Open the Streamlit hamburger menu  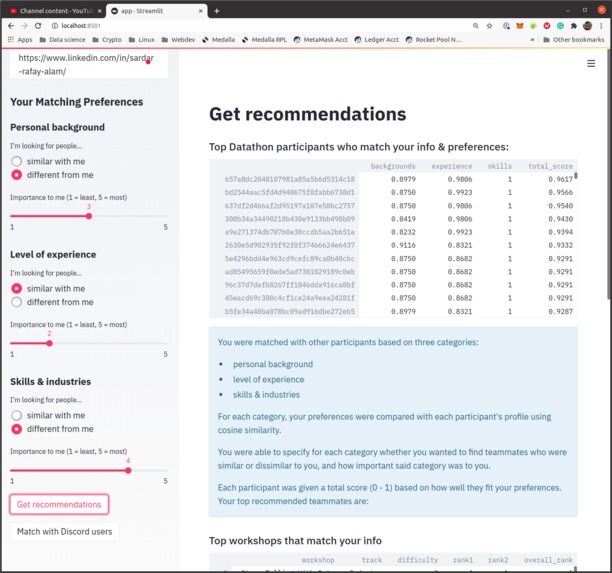(x=591, y=63)
